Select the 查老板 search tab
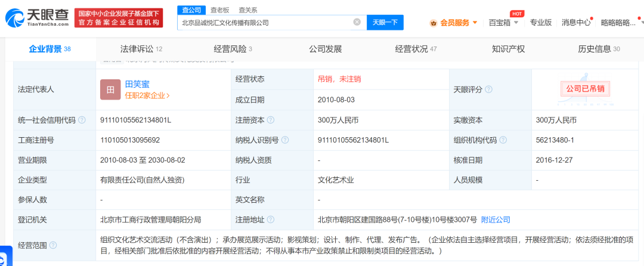Screen dimensions: 644x266 [x=219, y=10]
